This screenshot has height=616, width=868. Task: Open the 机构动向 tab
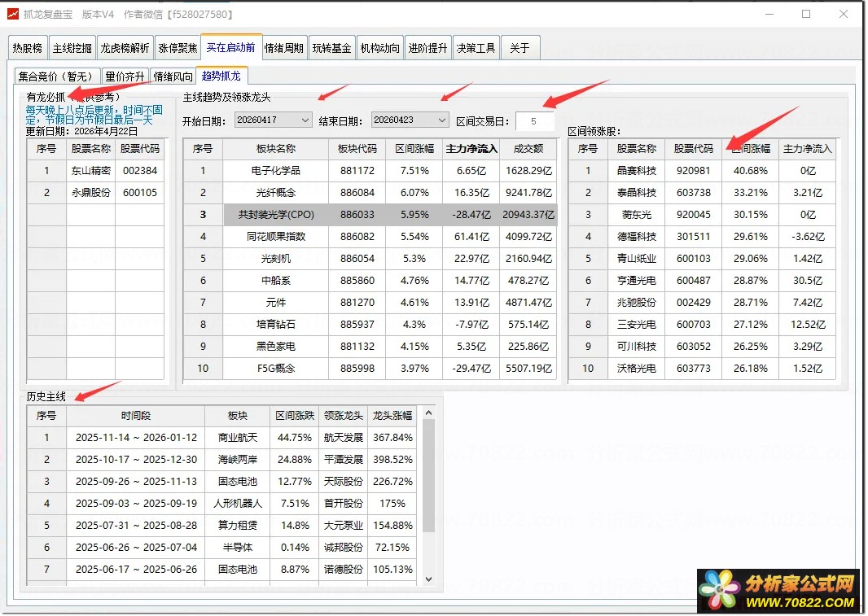(379, 49)
